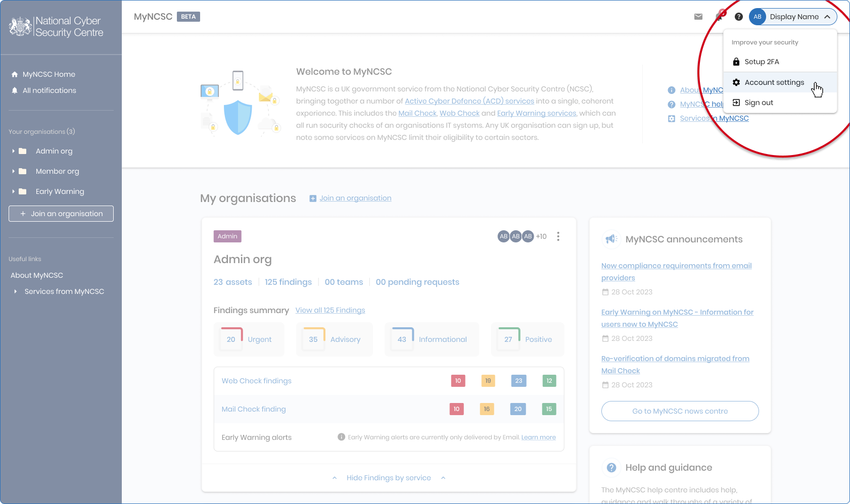This screenshot has height=504, width=850.
Task: Click the info icon beside Early Warning alerts
Action: click(341, 437)
